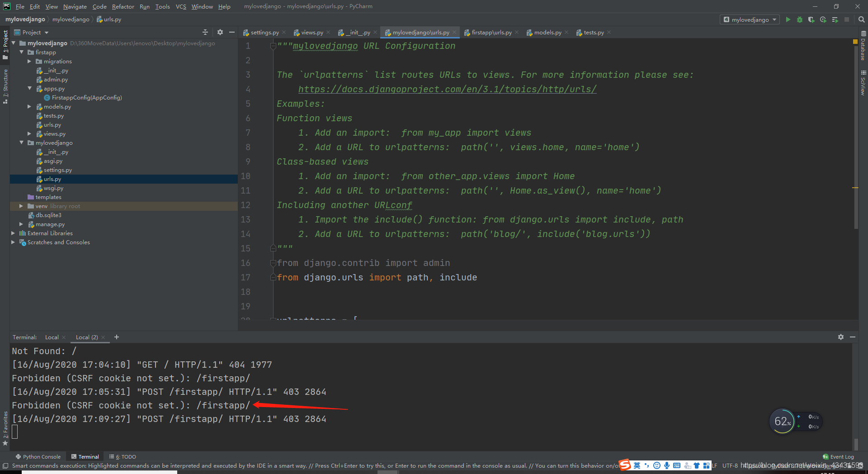Open the 6: TODO tool window

click(x=123, y=457)
